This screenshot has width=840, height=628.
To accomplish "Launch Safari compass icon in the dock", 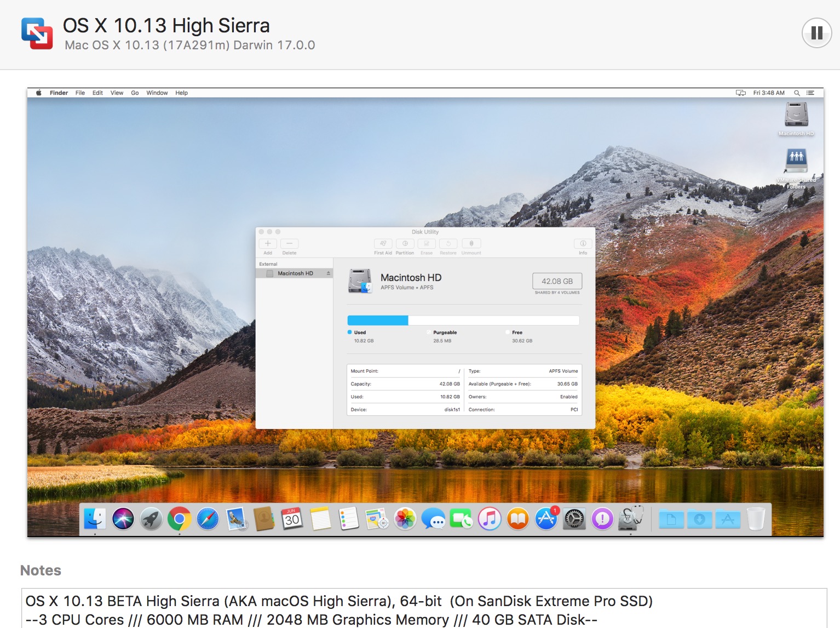I will click(208, 518).
